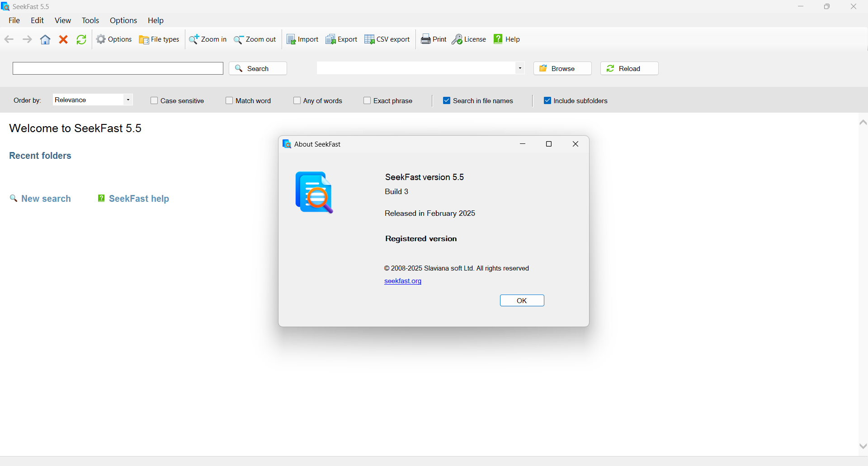Maximize the About SeekFast dialog

[549, 144]
